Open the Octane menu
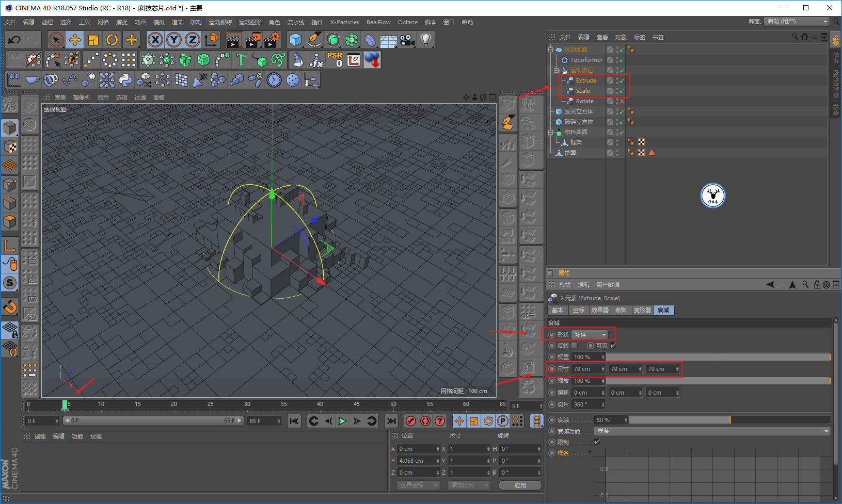842x504 pixels. click(407, 22)
